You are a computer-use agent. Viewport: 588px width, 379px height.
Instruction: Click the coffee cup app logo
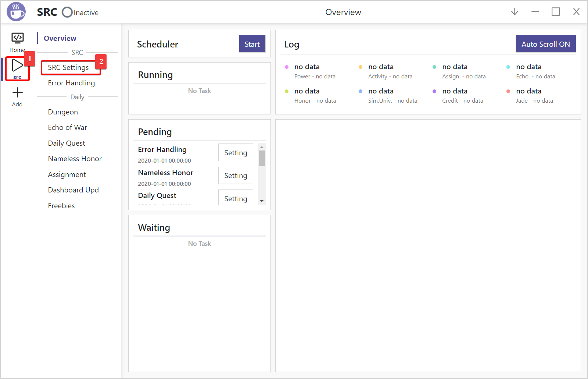[x=16, y=12]
